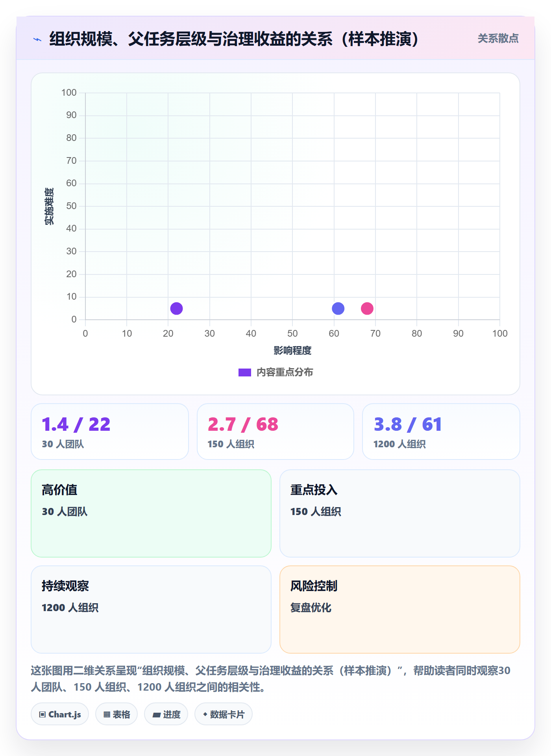Click the 30 人团队 text in 高价值 card
551x756 pixels.
pos(65,511)
